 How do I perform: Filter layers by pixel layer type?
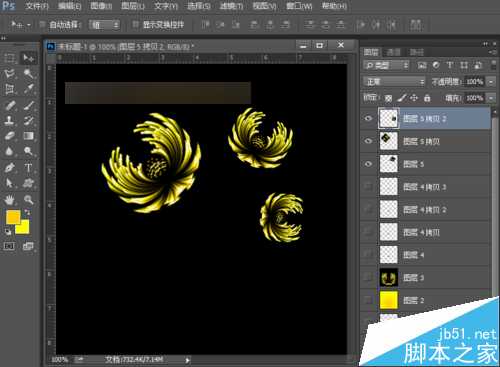(x=422, y=65)
